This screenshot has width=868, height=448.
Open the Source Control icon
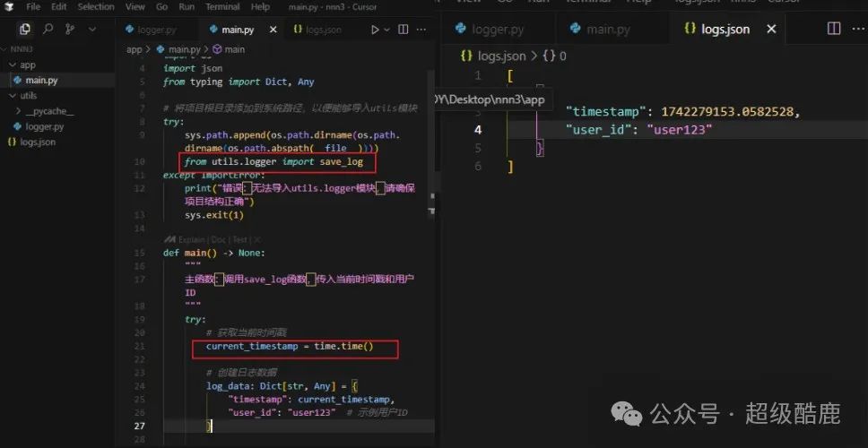pyautogui.click(x=70, y=30)
